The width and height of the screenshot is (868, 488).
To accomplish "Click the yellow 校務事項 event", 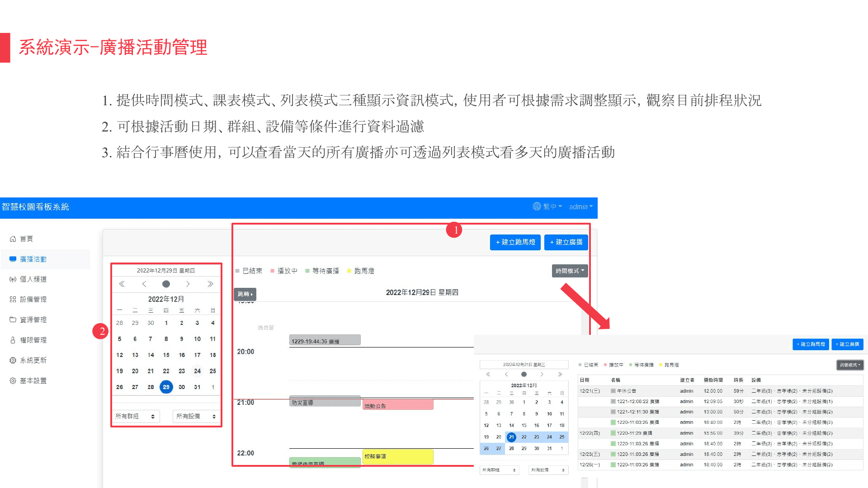I will pos(398,456).
